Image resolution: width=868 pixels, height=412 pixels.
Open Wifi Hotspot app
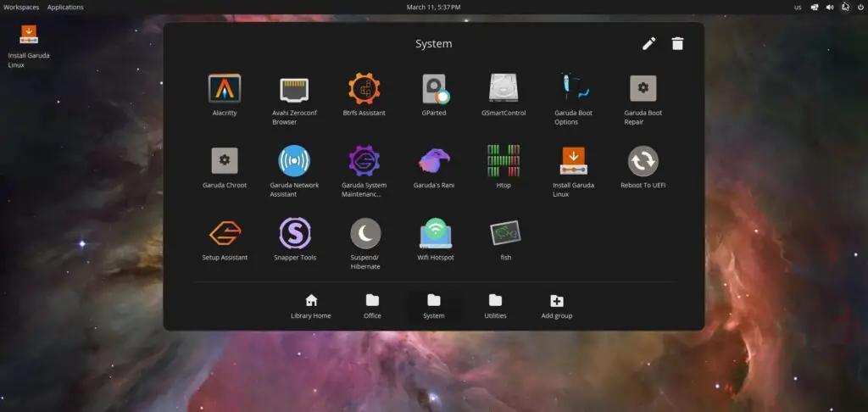pos(435,233)
